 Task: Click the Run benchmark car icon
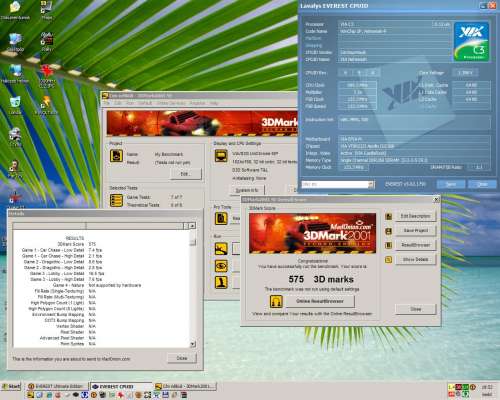pos(221,248)
